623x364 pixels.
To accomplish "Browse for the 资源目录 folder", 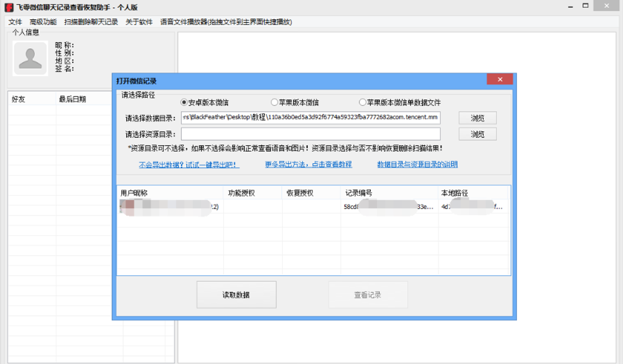I will (x=478, y=134).
